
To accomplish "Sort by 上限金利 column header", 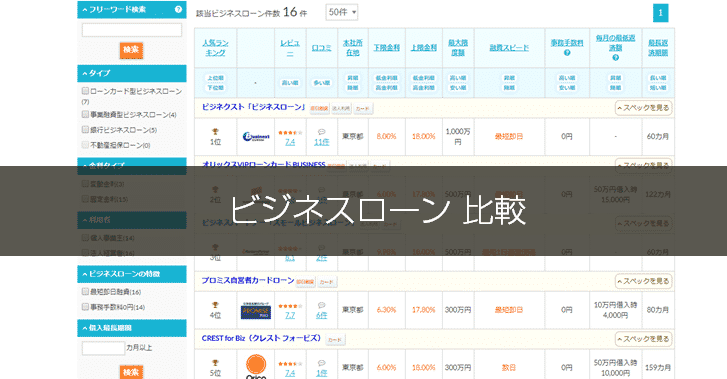I will [424, 48].
